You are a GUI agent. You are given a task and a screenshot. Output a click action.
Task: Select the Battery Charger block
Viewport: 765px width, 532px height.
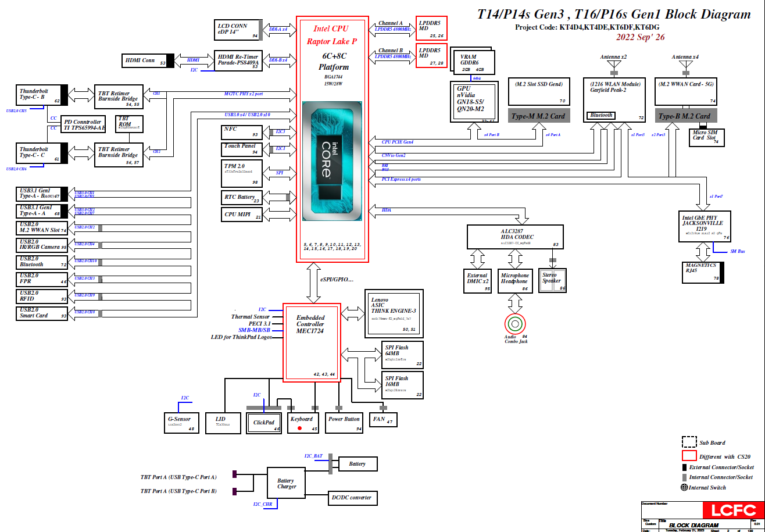click(x=285, y=484)
